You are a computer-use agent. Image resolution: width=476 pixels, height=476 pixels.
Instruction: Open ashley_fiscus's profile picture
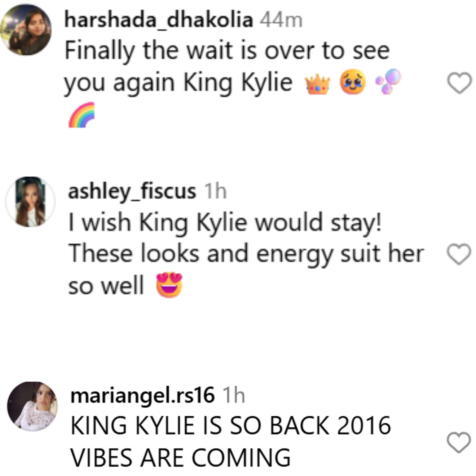pyautogui.click(x=30, y=202)
